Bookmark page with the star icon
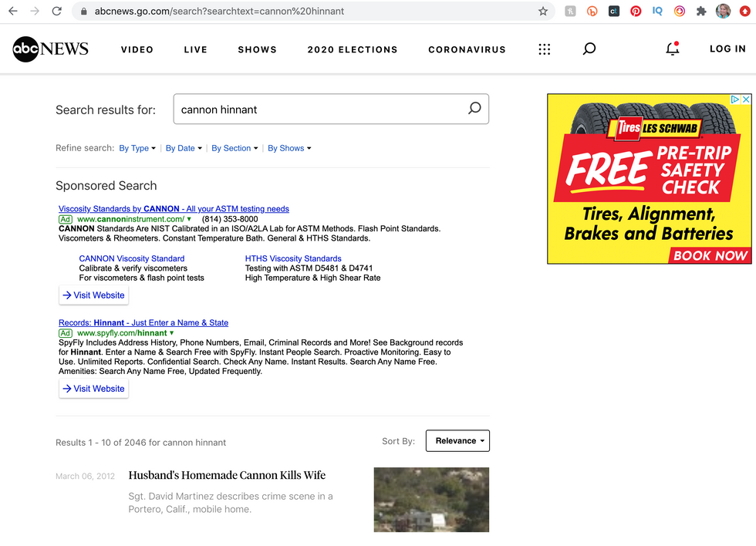756x546 pixels. tap(543, 12)
